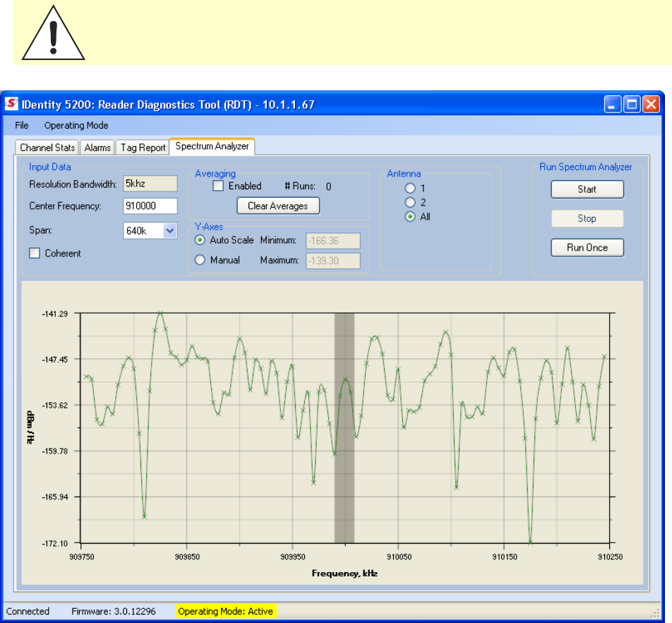Click the Center Frequency input field
Image resolution: width=672 pixels, height=623 pixels.
(150, 206)
